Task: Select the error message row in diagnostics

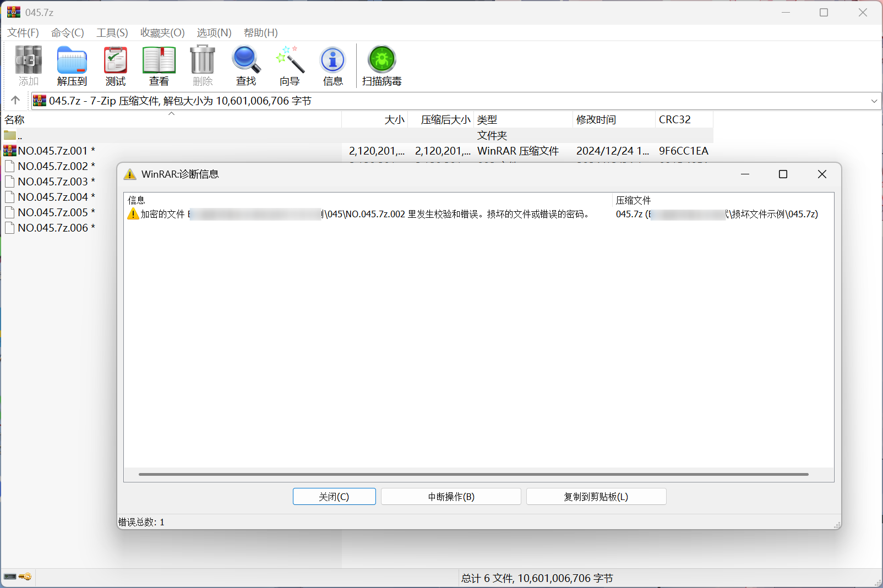Action: (363, 215)
